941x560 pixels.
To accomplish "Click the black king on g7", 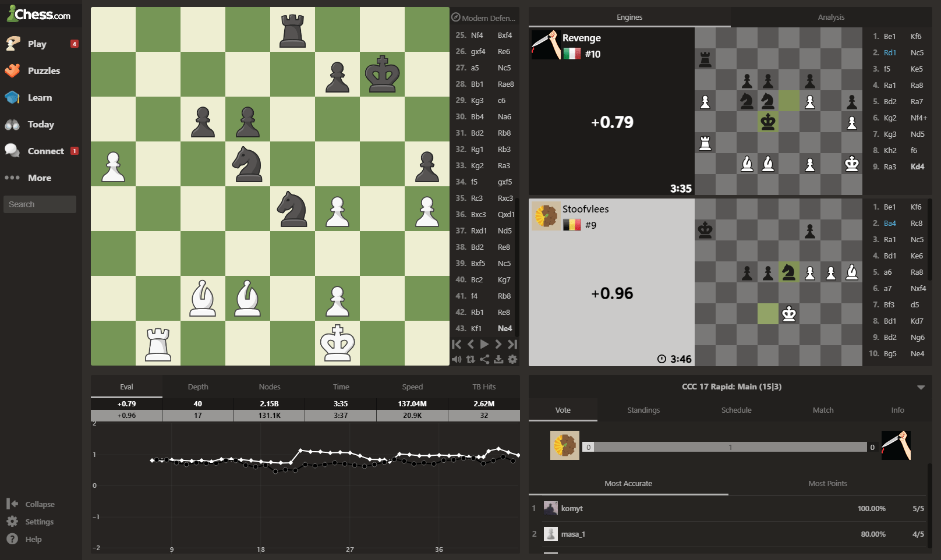I will pos(382,75).
